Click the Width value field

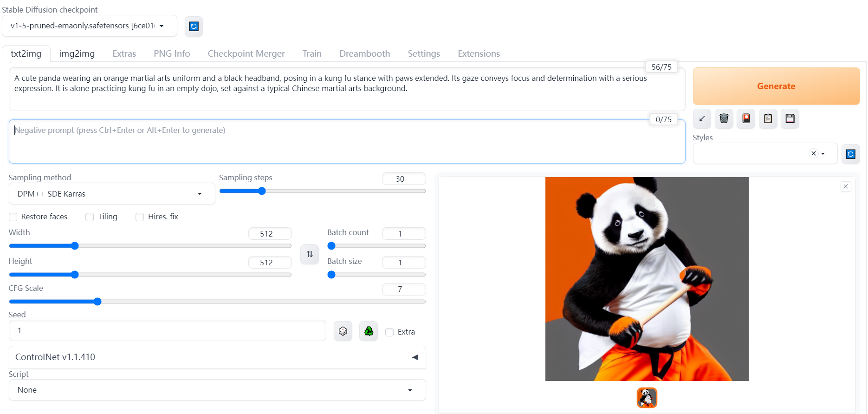click(x=270, y=234)
